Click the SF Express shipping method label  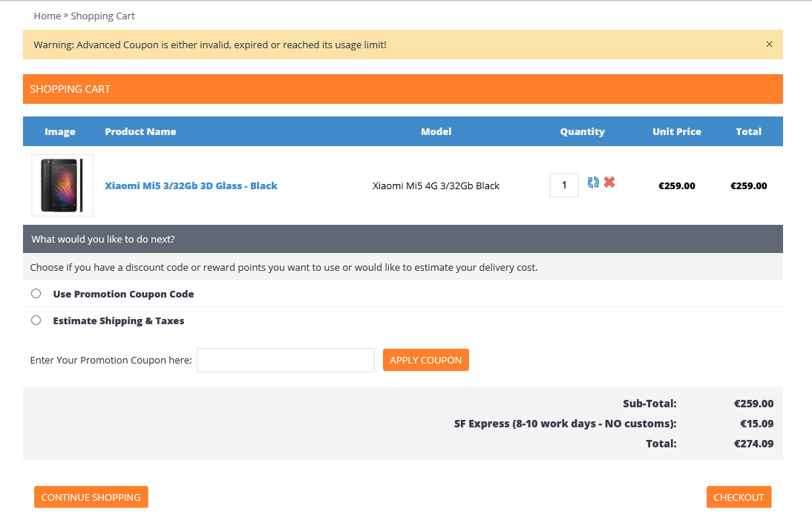pyautogui.click(x=565, y=424)
